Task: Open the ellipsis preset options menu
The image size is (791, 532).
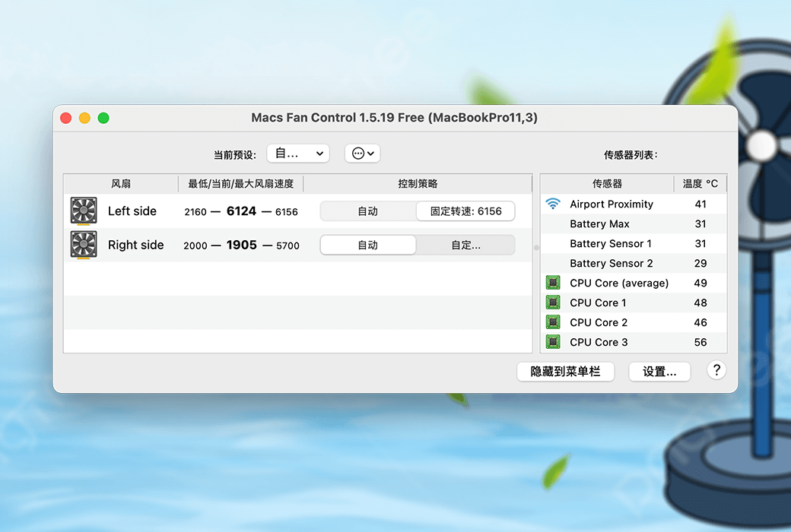Action: pos(357,153)
